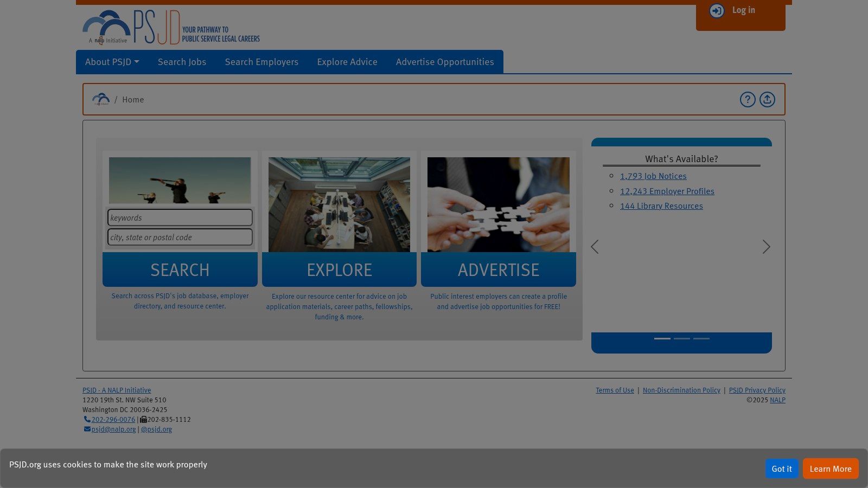Select the first carousel indicator
This screenshot has height=488, width=868.
pos(662,338)
